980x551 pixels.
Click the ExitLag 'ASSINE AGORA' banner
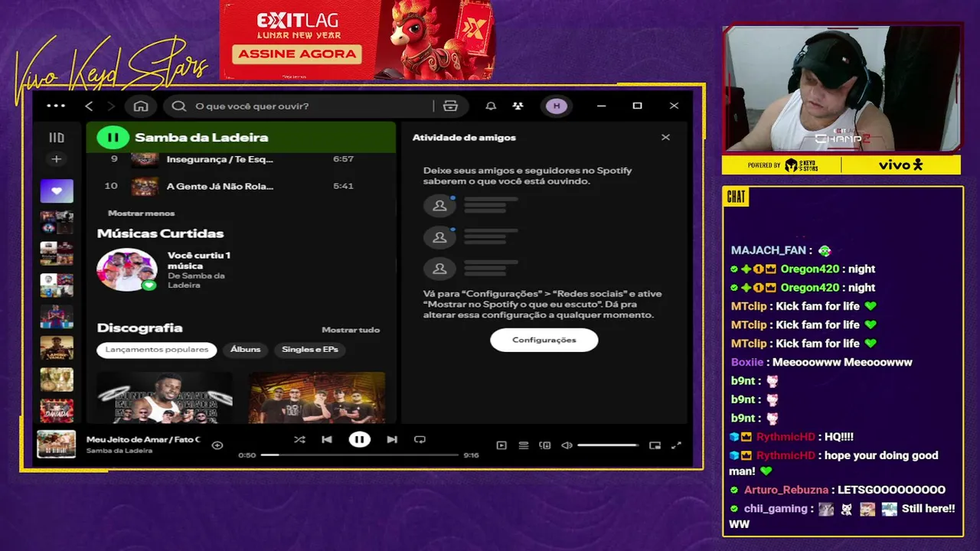click(298, 54)
